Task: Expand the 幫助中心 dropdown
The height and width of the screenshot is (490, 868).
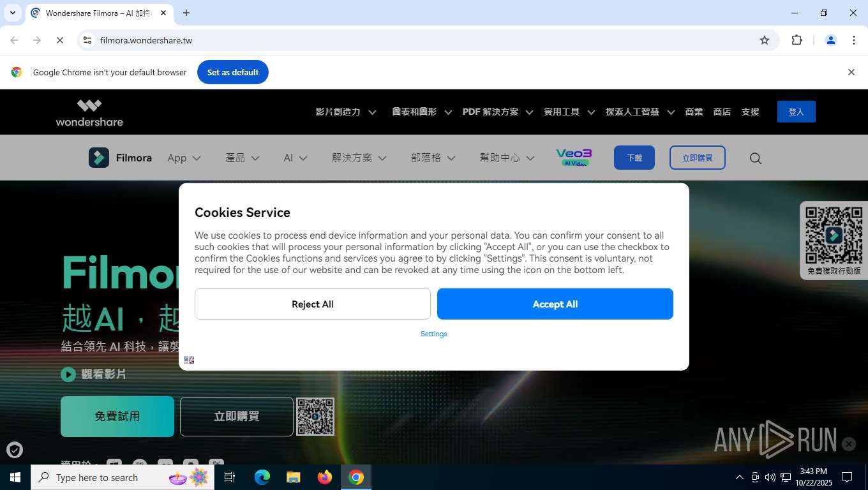Action: click(507, 158)
